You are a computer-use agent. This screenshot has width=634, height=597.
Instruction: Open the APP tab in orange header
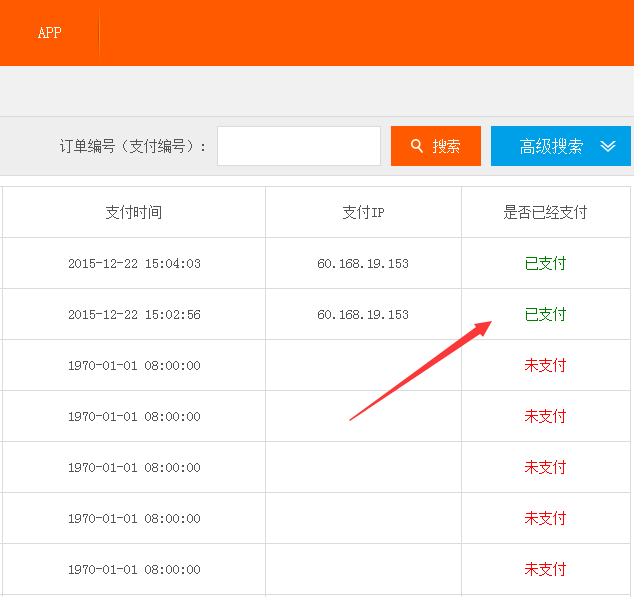click(50, 33)
